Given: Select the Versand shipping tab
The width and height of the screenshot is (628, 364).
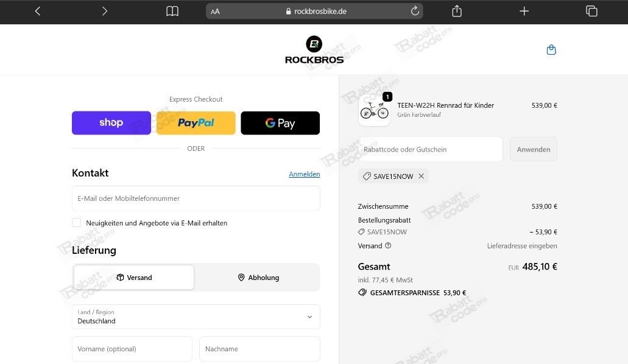Looking at the screenshot, I should (133, 277).
